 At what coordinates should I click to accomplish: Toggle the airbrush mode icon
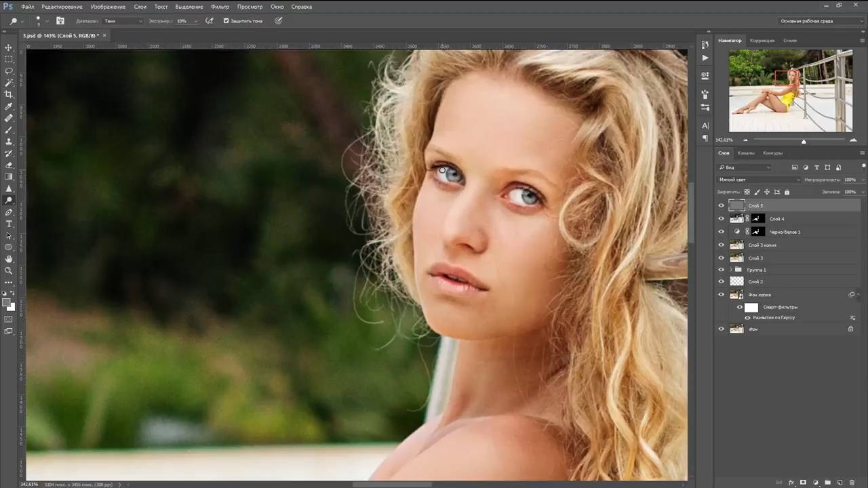point(210,21)
